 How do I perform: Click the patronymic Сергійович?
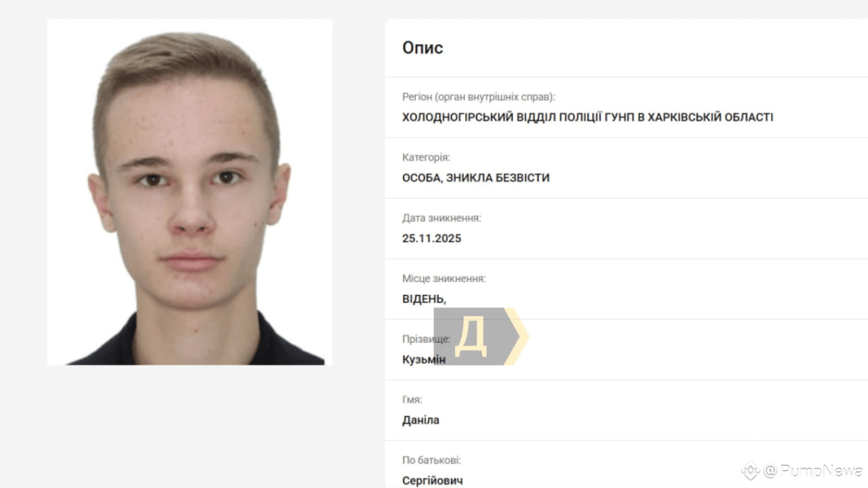tap(433, 481)
